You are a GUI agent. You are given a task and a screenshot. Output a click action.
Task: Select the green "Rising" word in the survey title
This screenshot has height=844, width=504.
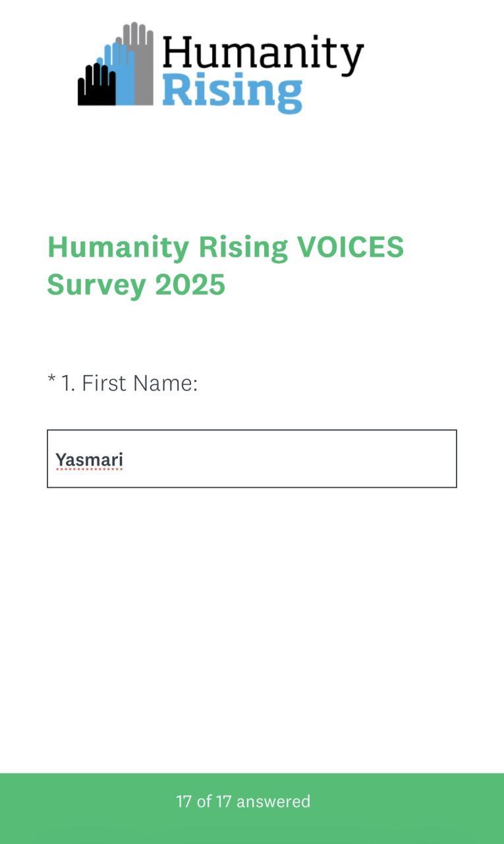pyautogui.click(x=243, y=247)
